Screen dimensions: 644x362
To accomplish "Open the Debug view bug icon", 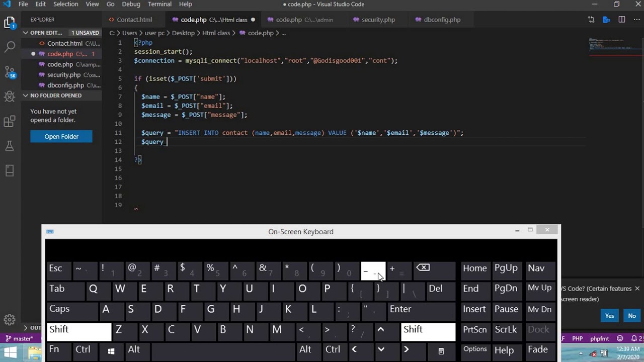I will tap(10, 97).
